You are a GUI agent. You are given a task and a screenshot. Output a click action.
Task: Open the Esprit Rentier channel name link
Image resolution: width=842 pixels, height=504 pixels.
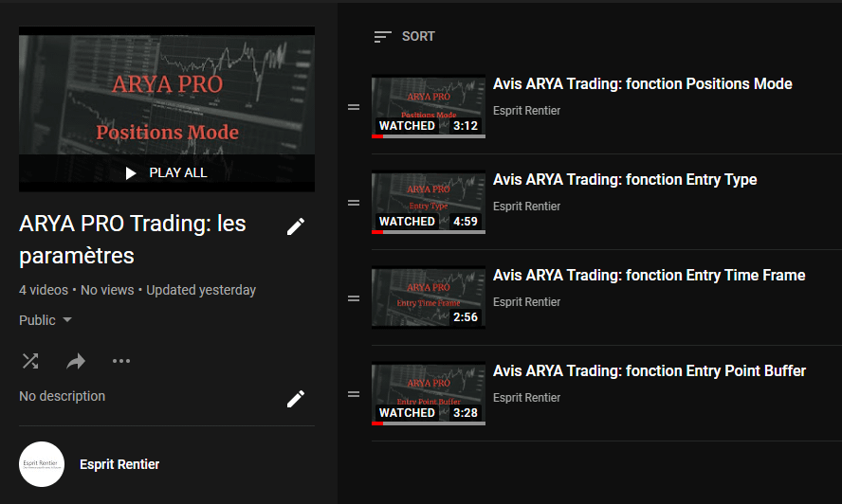[x=119, y=464]
